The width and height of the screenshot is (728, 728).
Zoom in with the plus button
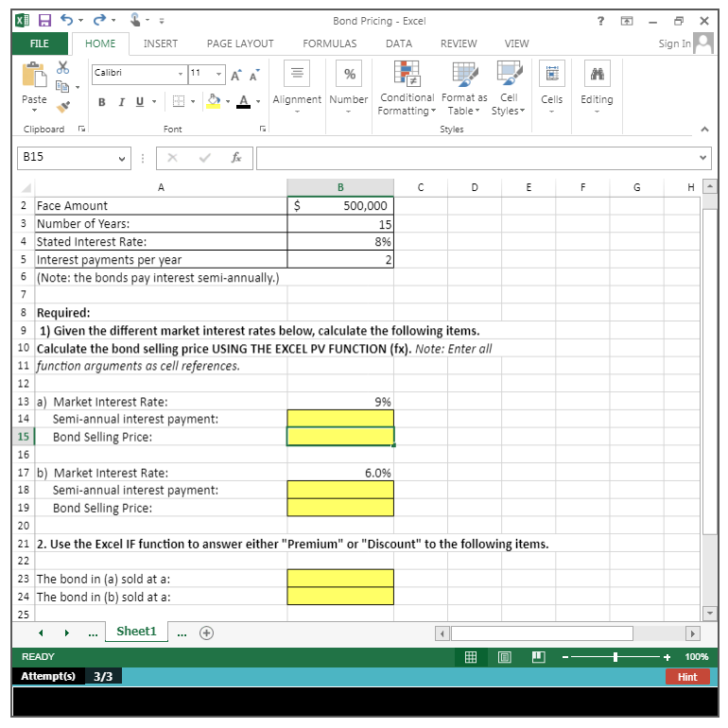667,657
